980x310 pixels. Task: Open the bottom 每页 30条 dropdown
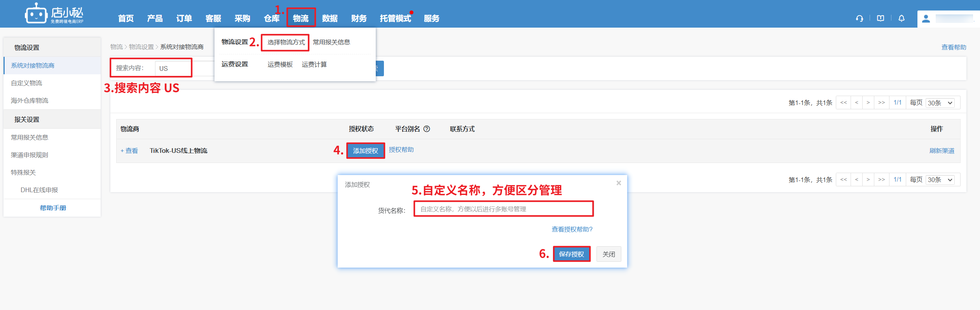[x=940, y=180]
